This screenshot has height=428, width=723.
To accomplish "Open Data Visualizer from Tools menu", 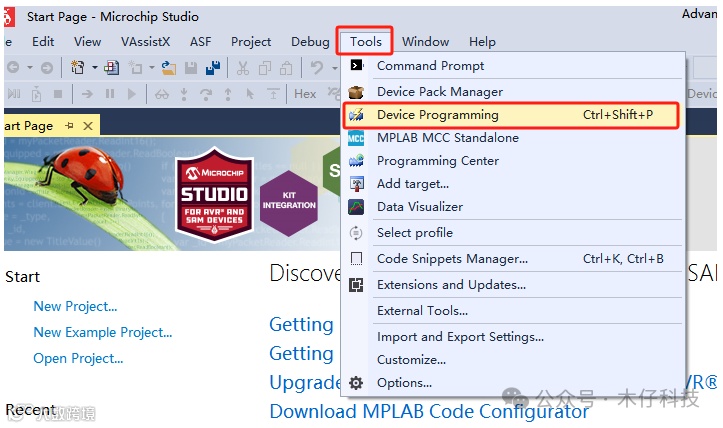I will click(513, 207).
